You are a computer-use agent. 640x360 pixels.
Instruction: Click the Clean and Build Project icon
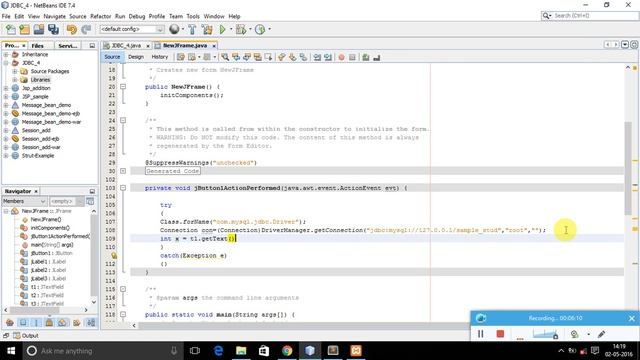[207, 29]
